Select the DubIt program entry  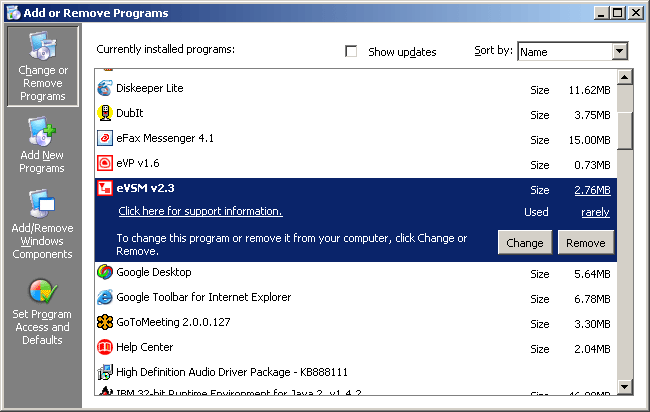pos(356,113)
